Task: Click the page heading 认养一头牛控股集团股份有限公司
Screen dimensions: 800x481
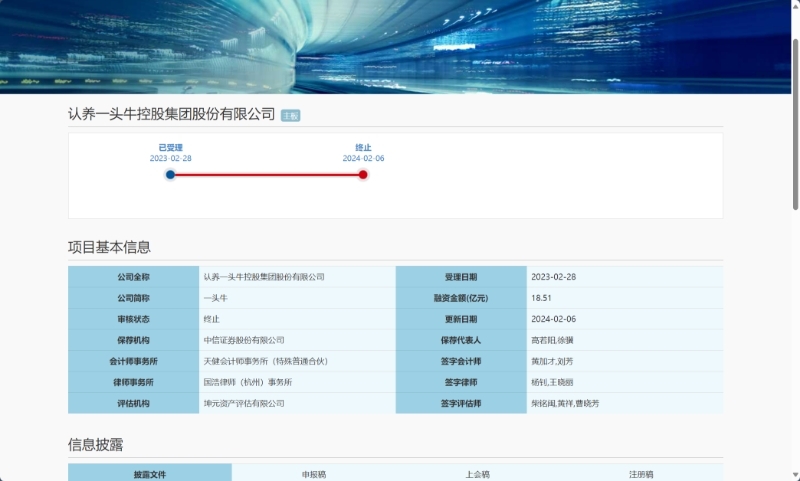Action: pos(171,114)
